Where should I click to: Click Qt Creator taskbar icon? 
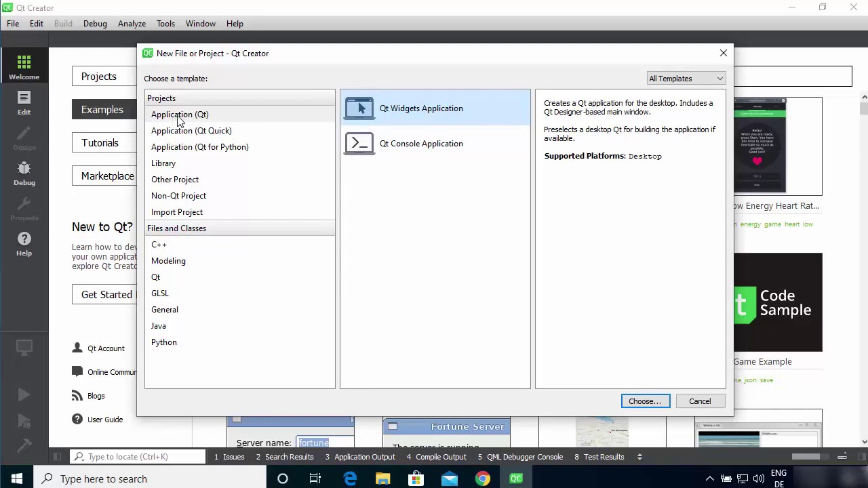point(516,479)
